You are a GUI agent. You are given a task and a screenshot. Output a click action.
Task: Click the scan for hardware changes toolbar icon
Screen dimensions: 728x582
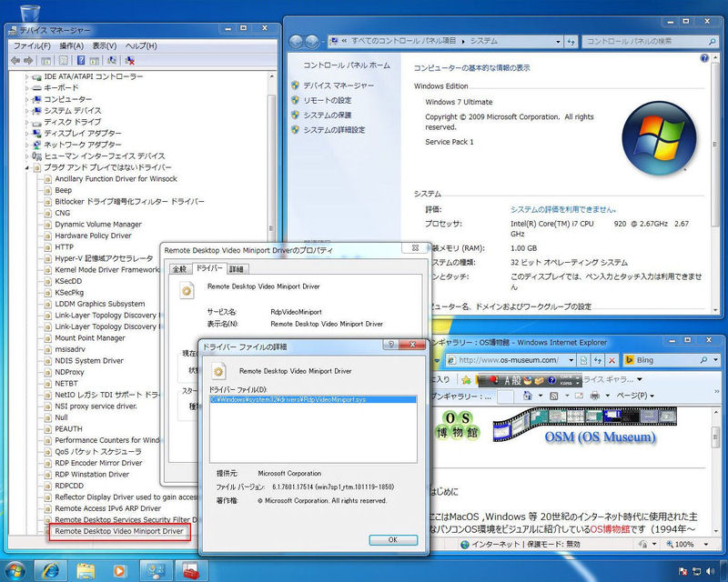pos(112,60)
